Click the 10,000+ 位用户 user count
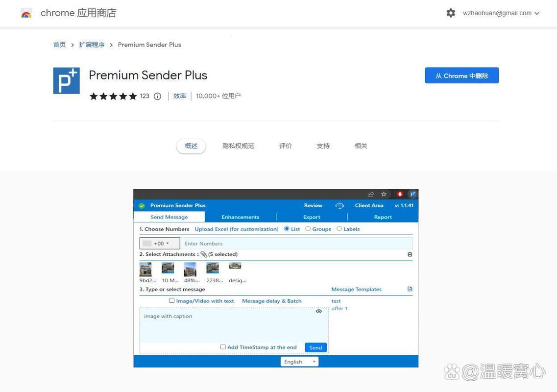The width and height of the screenshot is (557, 392). 218,96
